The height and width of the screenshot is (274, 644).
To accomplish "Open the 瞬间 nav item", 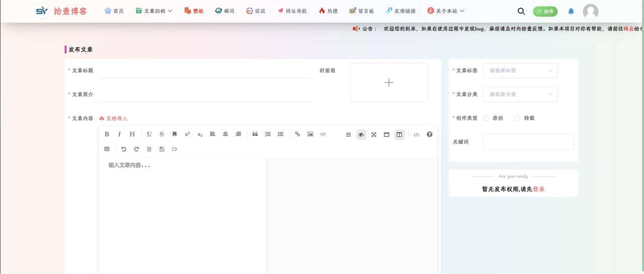I will coord(224,11).
